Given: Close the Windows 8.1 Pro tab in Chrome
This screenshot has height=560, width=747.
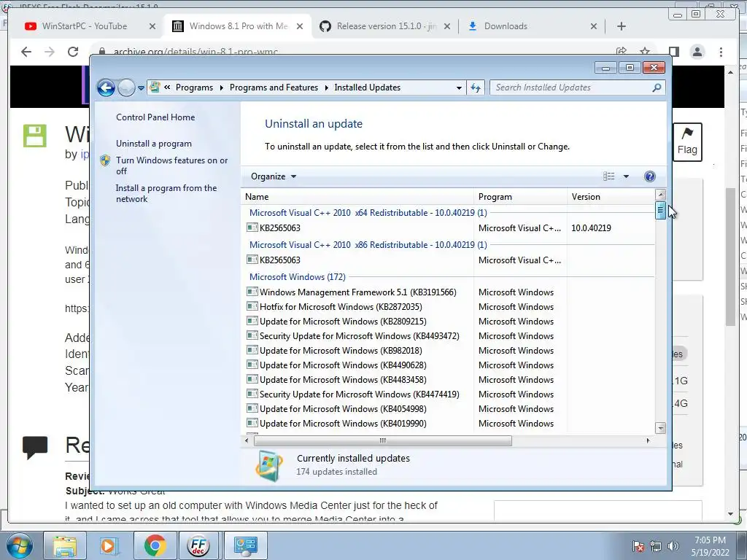Looking at the screenshot, I should pyautogui.click(x=300, y=26).
